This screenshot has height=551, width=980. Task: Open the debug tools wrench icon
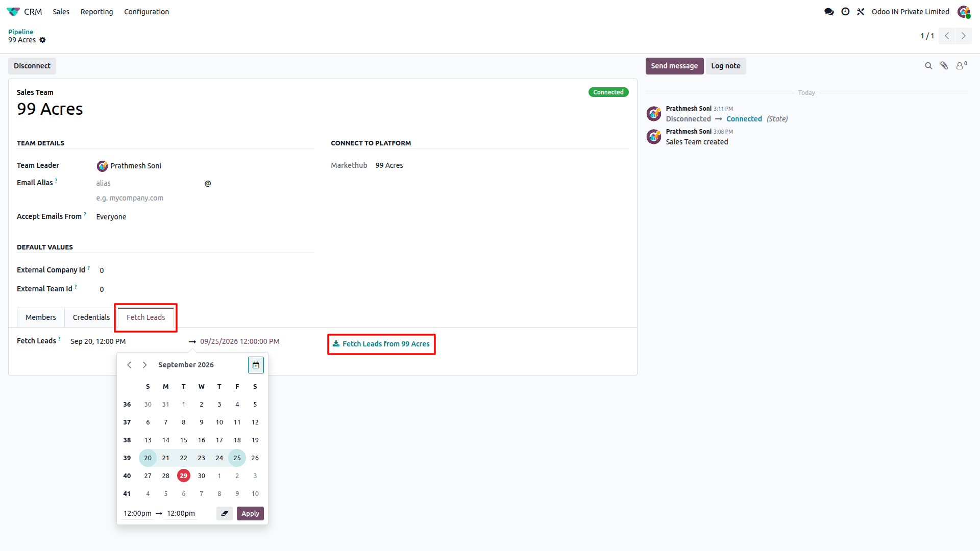coord(861,11)
